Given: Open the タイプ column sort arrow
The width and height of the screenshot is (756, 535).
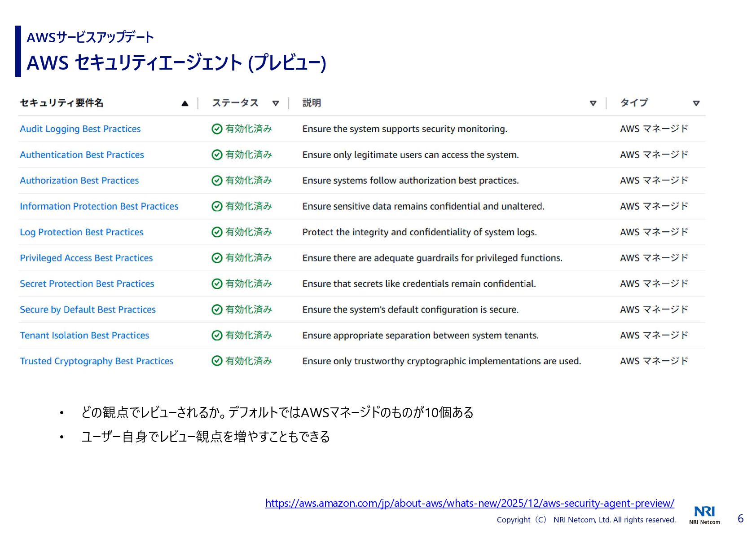Looking at the screenshot, I should [696, 103].
